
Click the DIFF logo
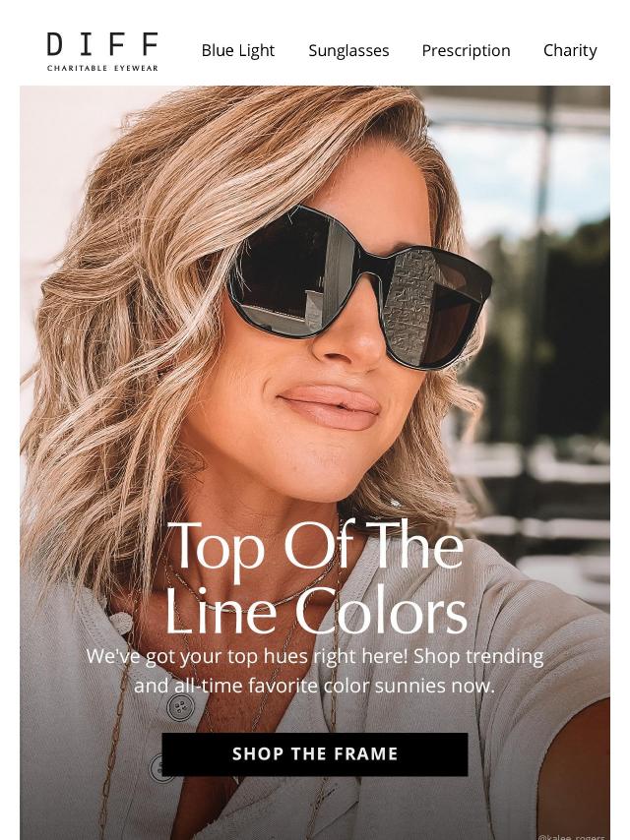(x=102, y=44)
